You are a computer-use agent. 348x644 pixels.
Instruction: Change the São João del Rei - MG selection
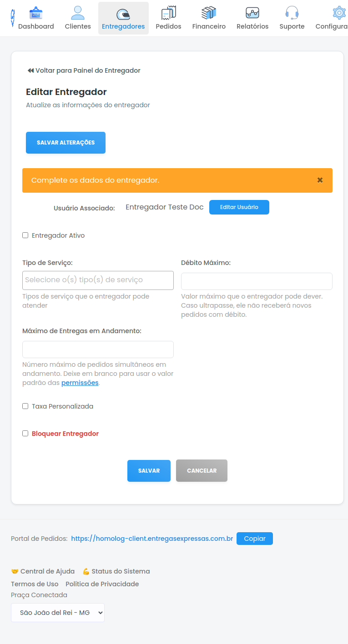pos(57,612)
